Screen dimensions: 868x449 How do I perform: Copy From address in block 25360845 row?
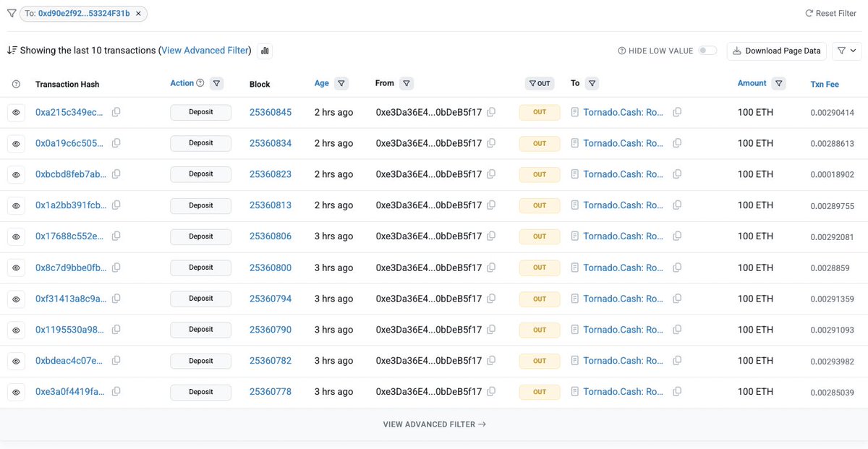(491, 112)
